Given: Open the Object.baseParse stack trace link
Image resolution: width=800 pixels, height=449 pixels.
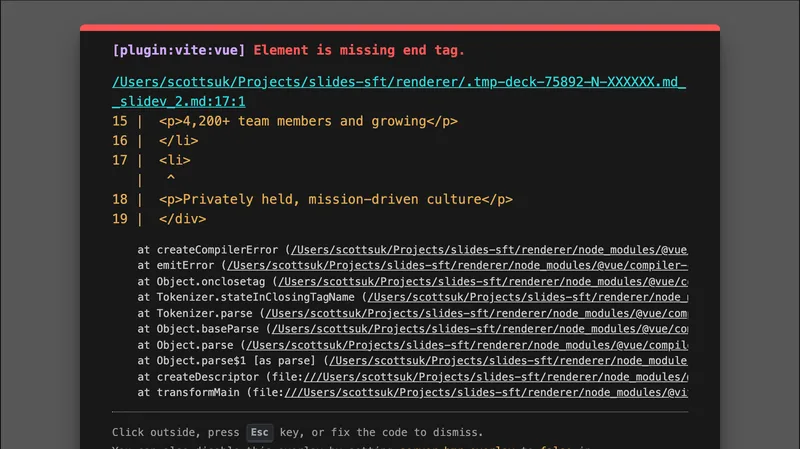Looking at the screenshot, I should pyautogui.click(x=478, y=329).
